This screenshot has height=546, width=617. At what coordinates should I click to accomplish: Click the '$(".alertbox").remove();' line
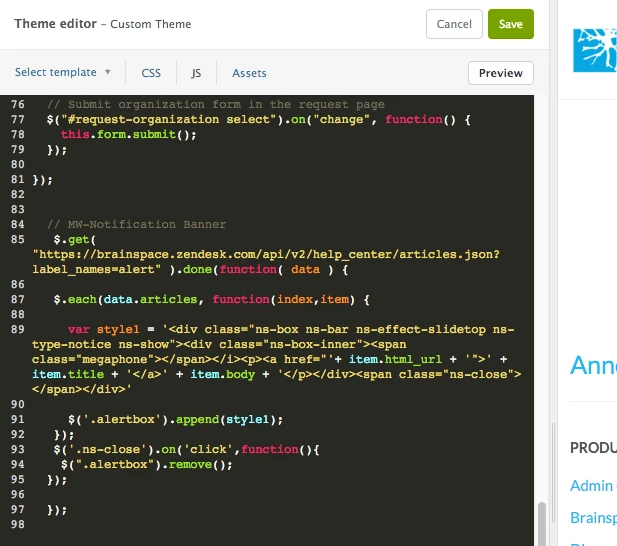tap(146, 465)
